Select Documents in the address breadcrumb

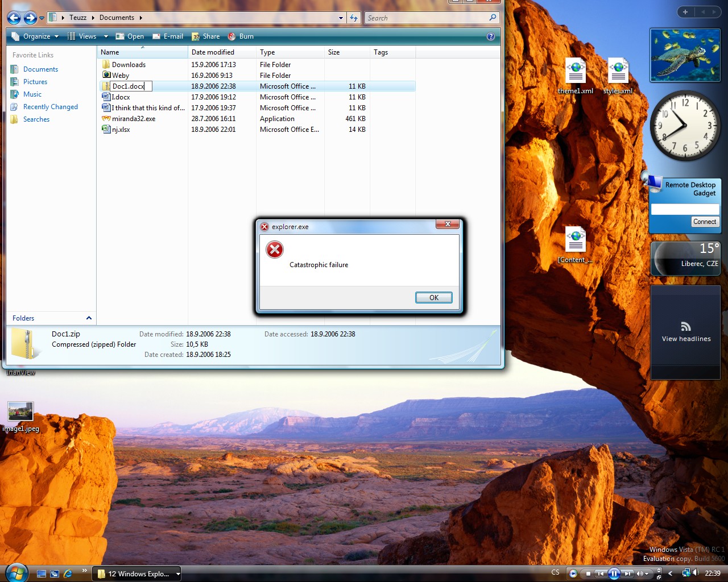point(117,18)
